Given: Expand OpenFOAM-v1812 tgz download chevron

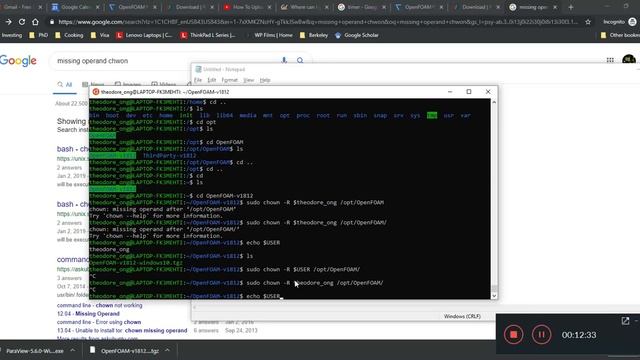Looking at the screenshot, I should [167, 351].
